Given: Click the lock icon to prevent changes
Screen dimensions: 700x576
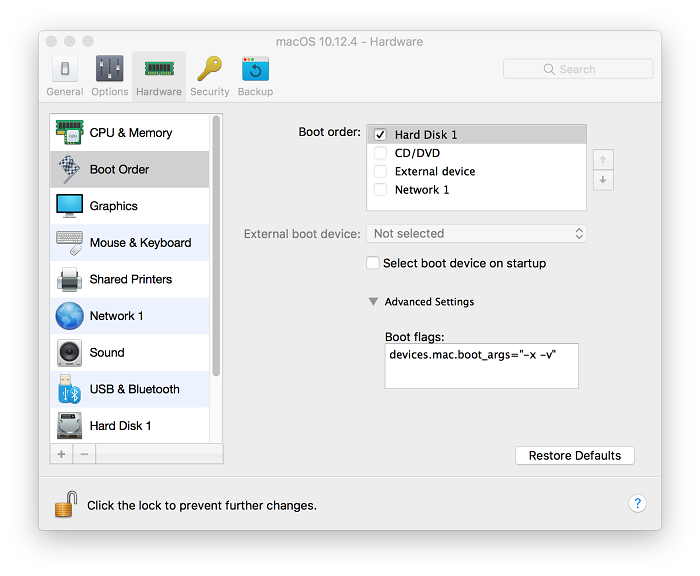Looking at the screenshot, I should (66, 505).
